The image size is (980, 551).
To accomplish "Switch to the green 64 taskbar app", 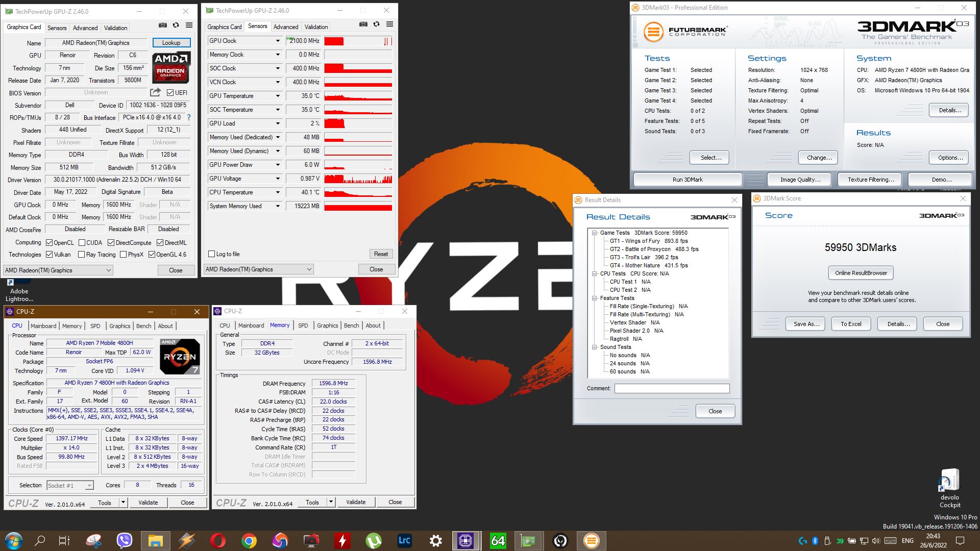I will (498, 541).
